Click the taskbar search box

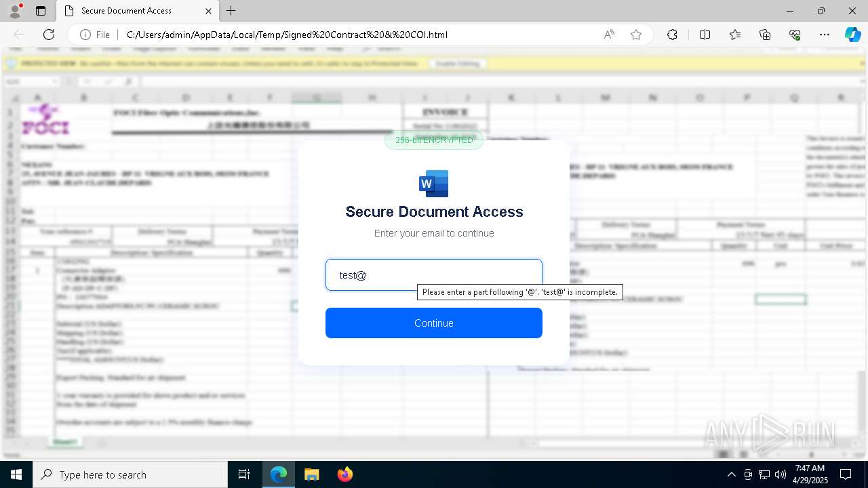[130, 474]
